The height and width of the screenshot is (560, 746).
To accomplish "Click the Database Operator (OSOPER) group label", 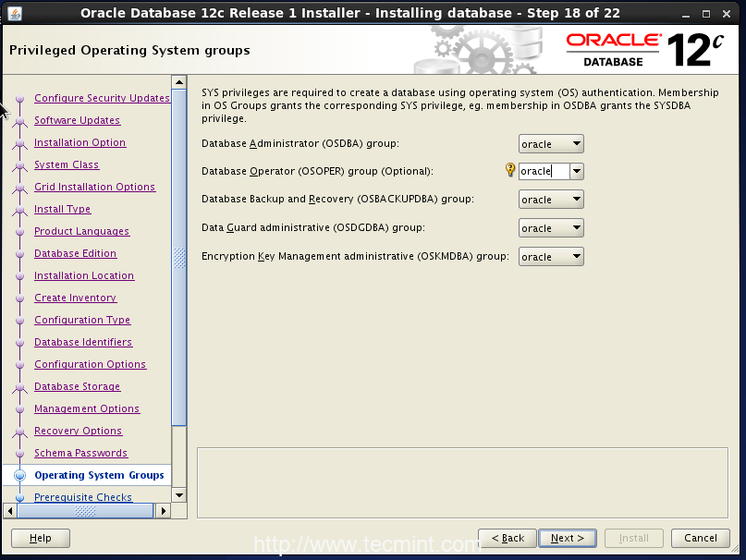I will click(317, 171).
